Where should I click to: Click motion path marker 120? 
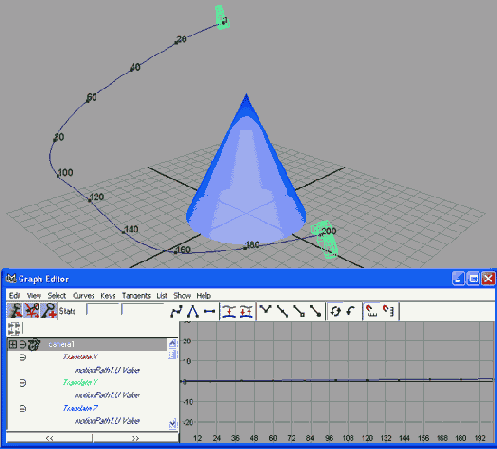pyautogui.click(x=96, y=197)
